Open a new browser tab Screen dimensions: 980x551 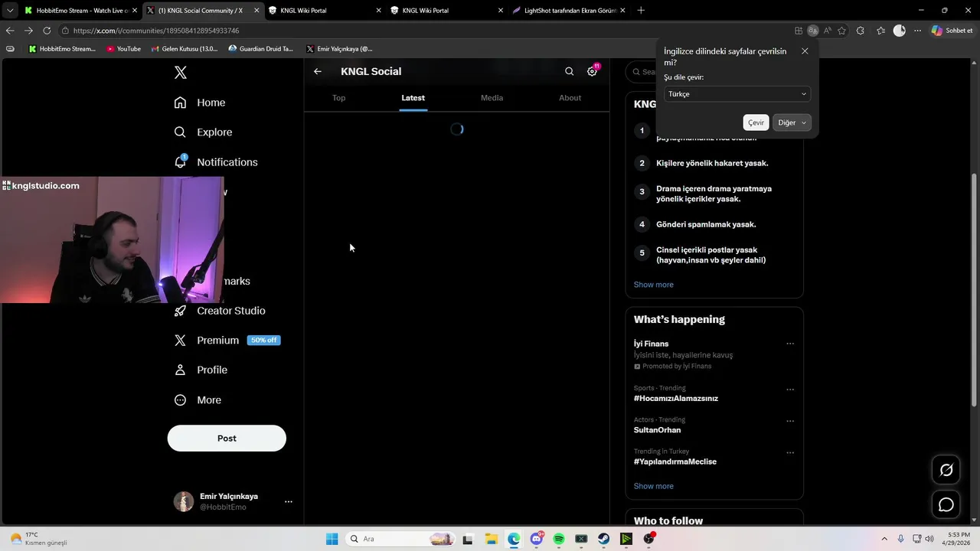click(x=641, y=11)
